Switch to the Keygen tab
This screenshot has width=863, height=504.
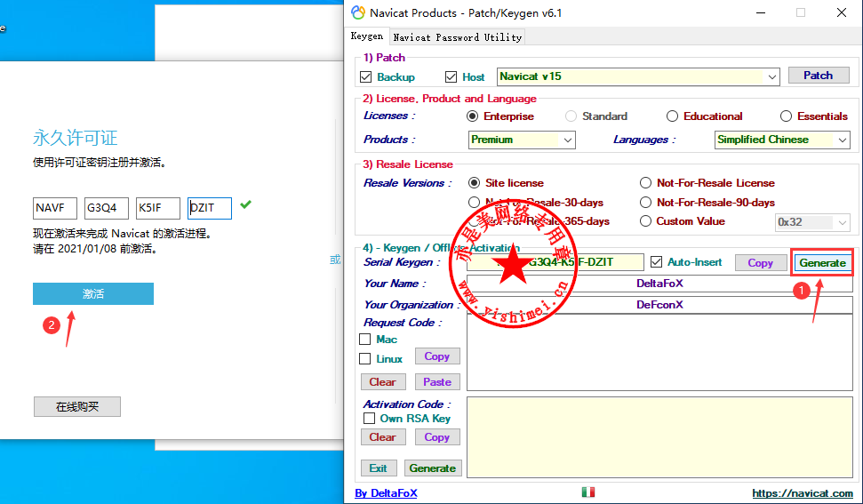point(366,36)
